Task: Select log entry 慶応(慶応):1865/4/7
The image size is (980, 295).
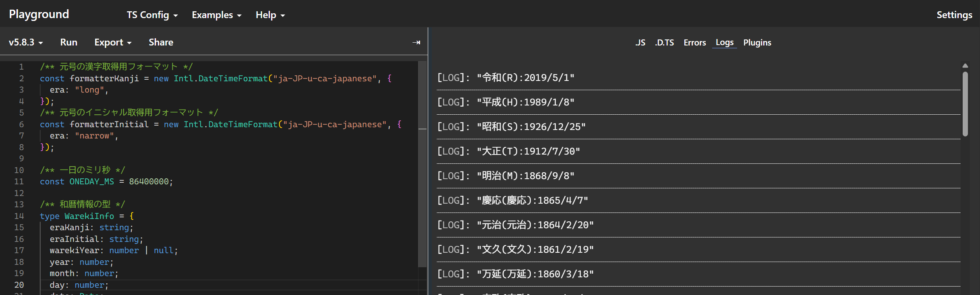Action: point(698,200)
